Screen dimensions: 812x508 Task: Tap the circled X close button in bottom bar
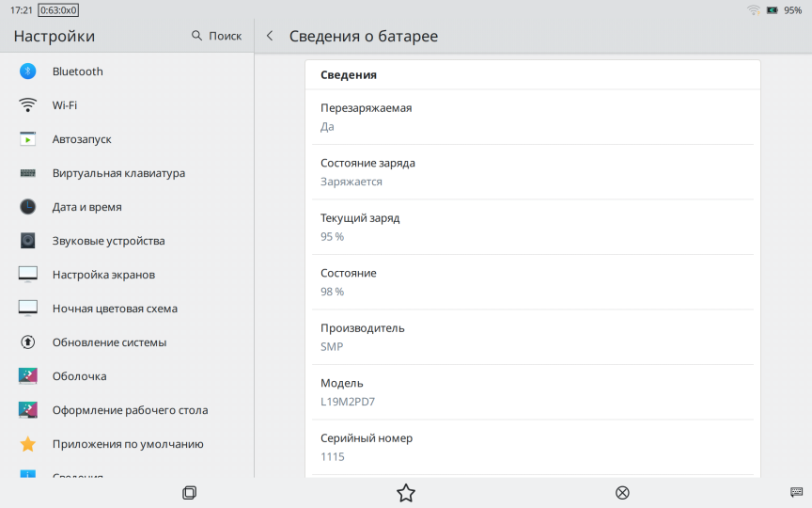(622, 493)
